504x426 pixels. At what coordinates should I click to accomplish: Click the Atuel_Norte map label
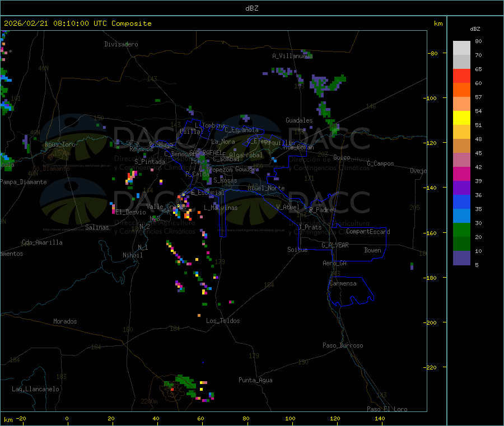tap(266, 188)
